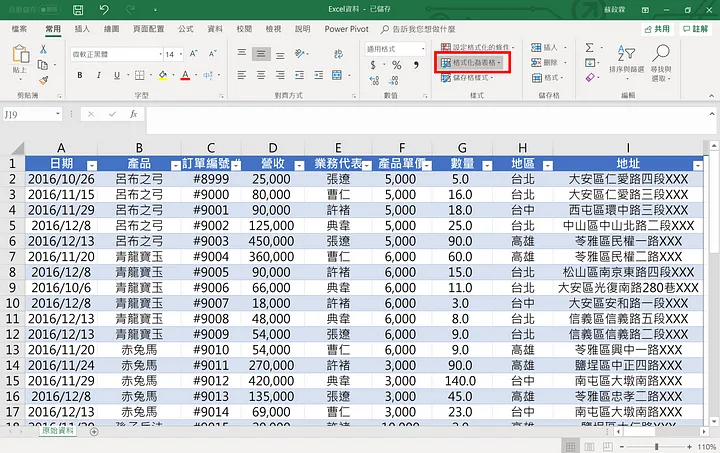Open the 數量 column filter dropdown
Viewport: 720px width, 453px height.
487,166
